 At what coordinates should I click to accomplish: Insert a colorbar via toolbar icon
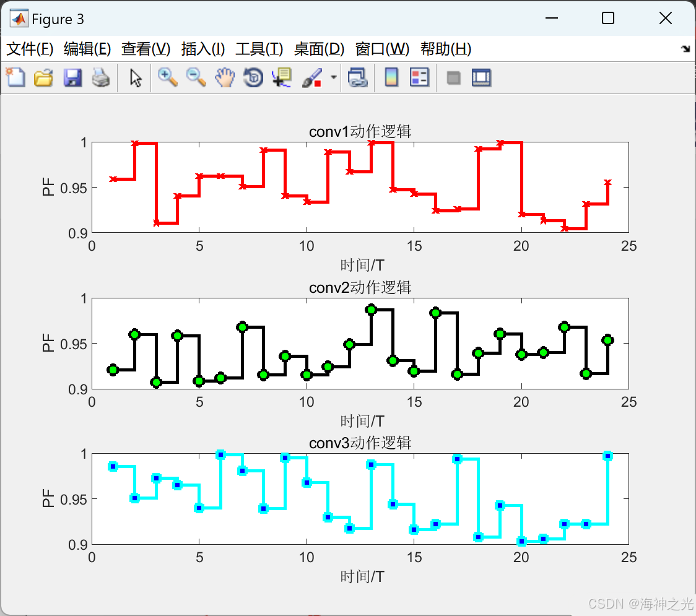[x=391, y=77]
